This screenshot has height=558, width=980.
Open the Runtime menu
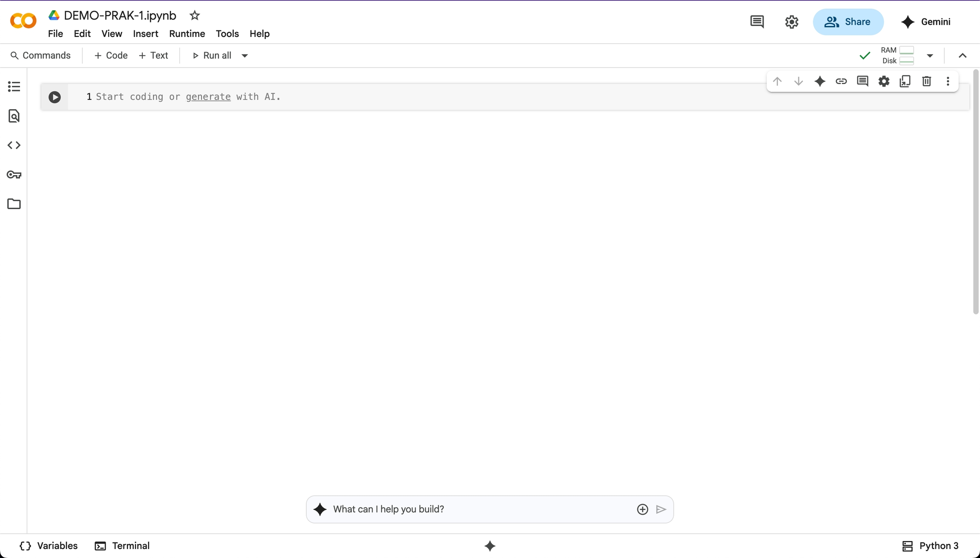(x=187, y=34)
